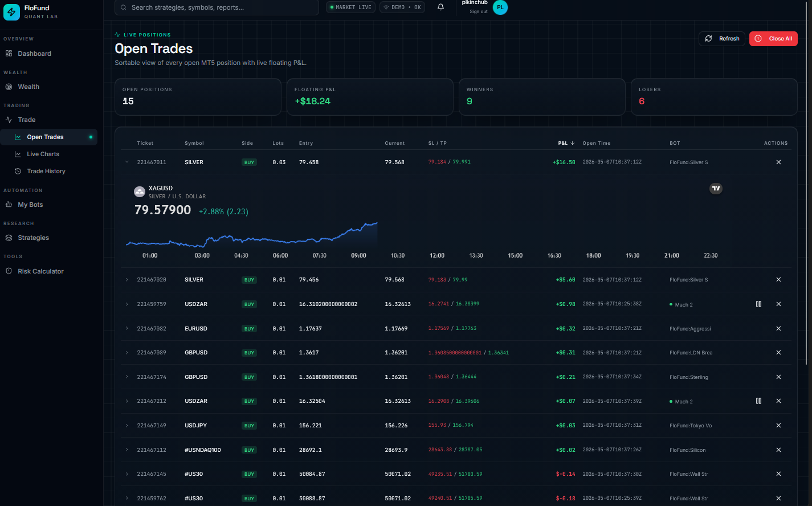Close GBPUSD position 221467089
Image resolution: width=812 pixels, height=506 pixels.
click(x=778, y=353)
